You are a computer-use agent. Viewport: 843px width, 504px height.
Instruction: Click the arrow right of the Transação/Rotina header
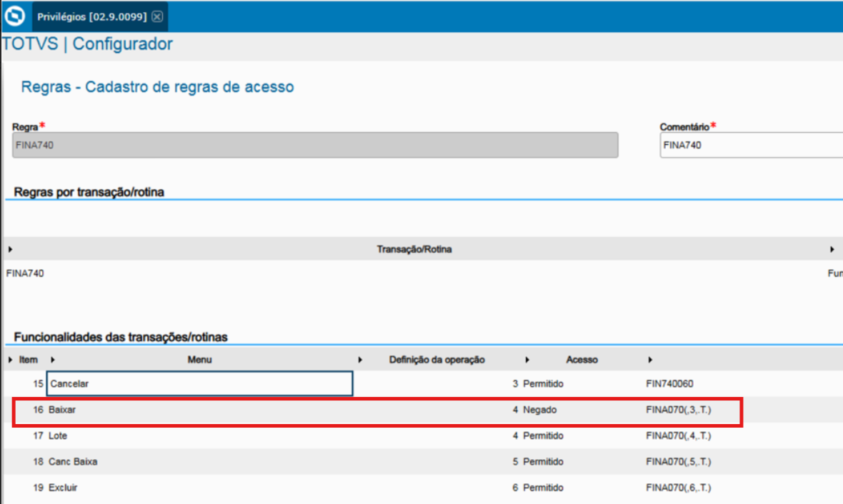832,249
